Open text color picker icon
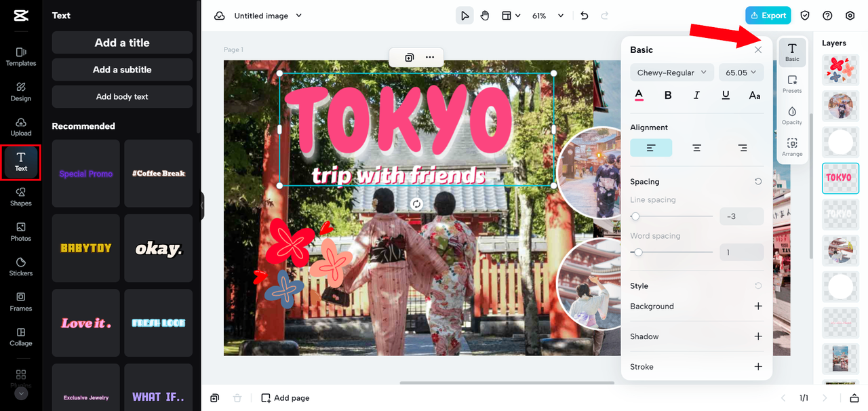The height and width of the screenshot is (411, 868). pyautogui.click(x=639, y=95)
